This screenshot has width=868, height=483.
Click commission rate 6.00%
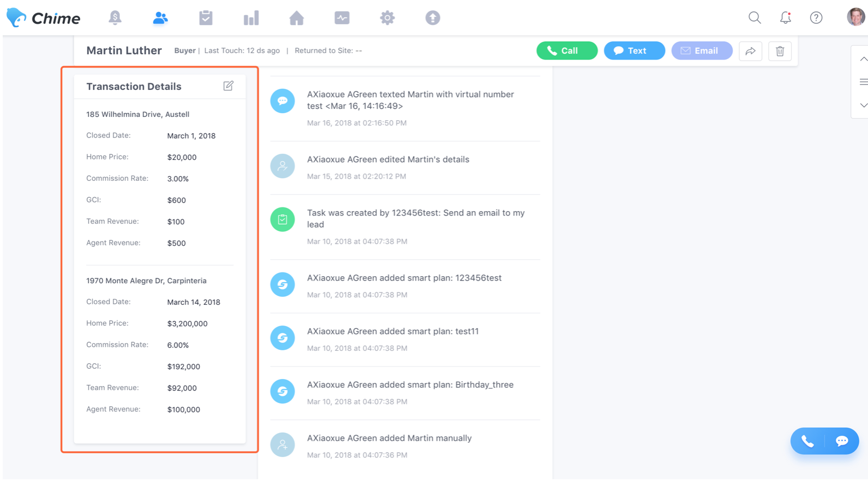point(177,345)
